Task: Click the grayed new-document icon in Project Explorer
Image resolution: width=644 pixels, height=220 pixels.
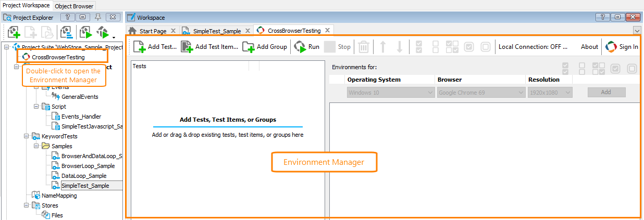Action: (30, 32)
